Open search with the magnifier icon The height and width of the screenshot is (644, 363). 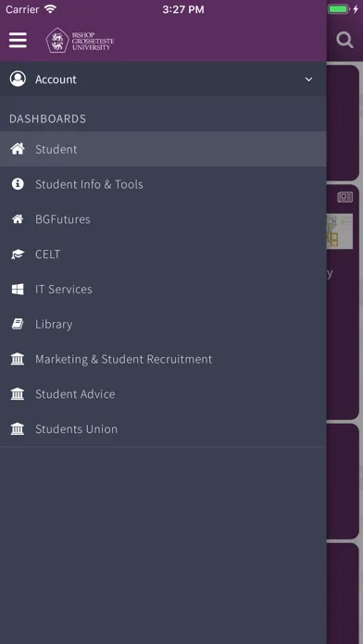pyautogui.click(x=344, y=41)
